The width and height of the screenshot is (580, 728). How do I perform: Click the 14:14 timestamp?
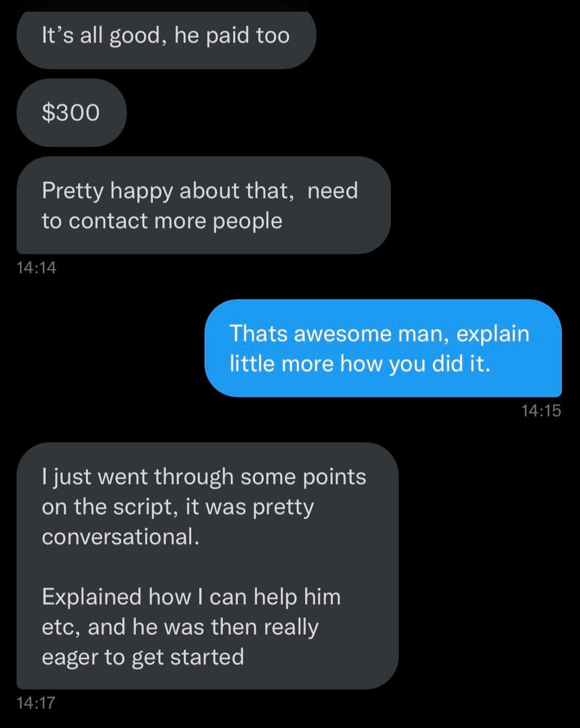(36, 267)
